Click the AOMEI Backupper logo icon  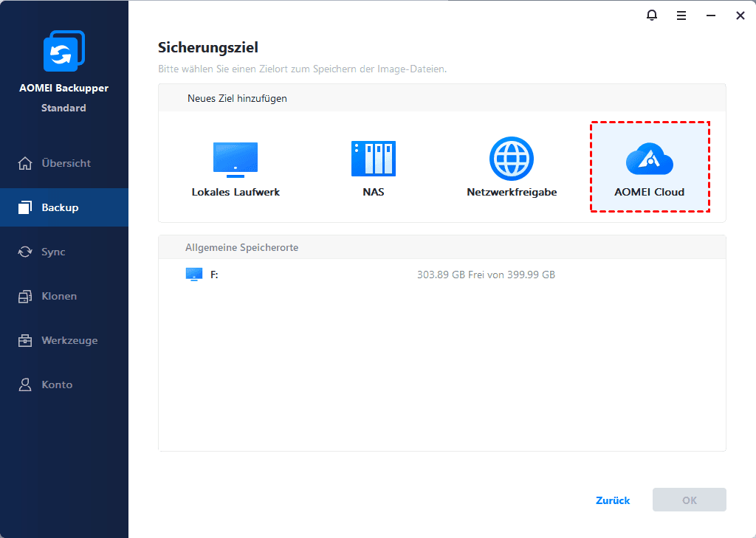point(64,51)
